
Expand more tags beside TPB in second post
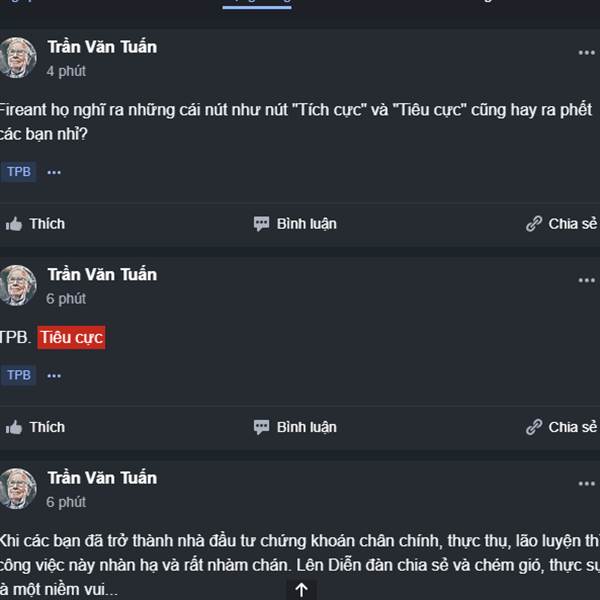click(54, 375)
